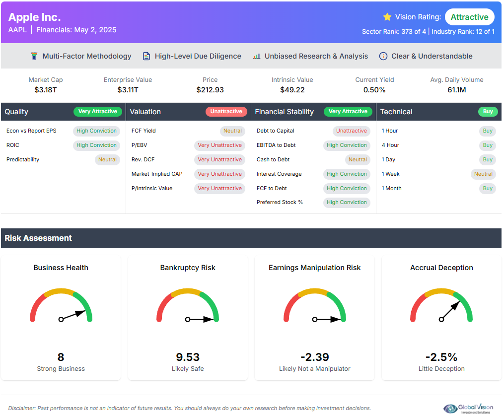
Task: Click the AAPL ticker symbol
Action: (17, 30)
